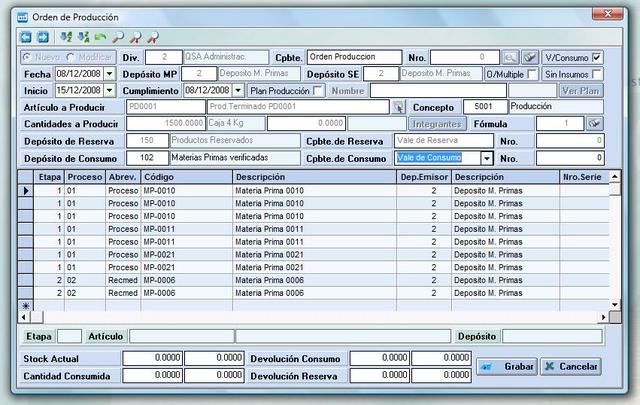The image size is (640, 405).
Task: Enable the Sin Insumos checkbox
Action: click(596, 74)
